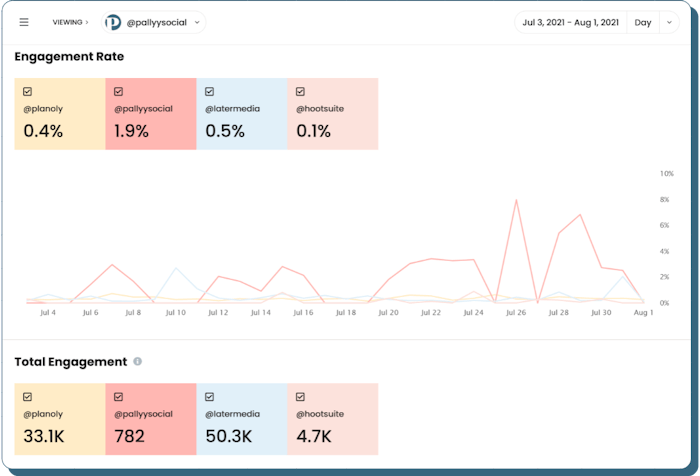
Task: Click the Jul 10 axis label
Action: (x=175, y=313)
